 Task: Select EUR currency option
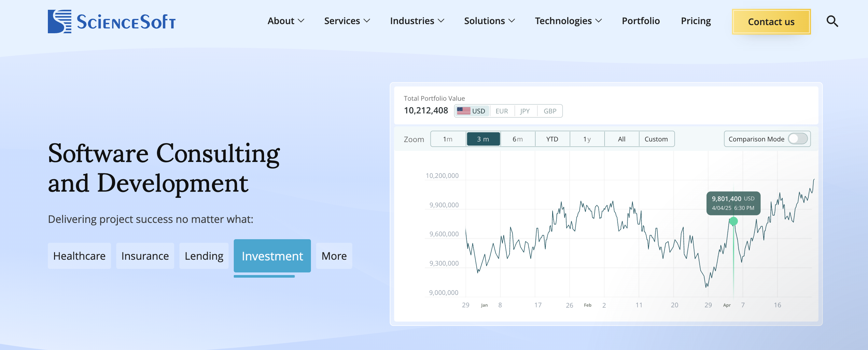point(501,111)
